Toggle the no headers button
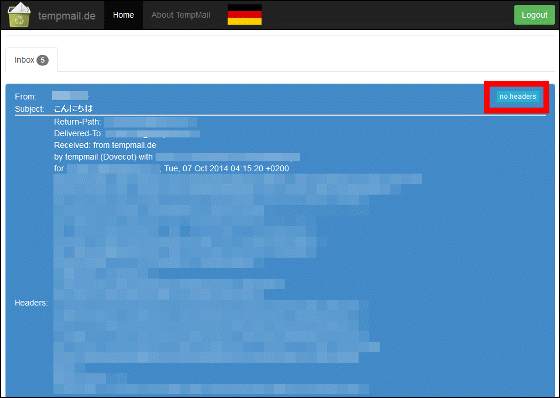The width and height of the screenshot is (560, 398). point(518,96)
